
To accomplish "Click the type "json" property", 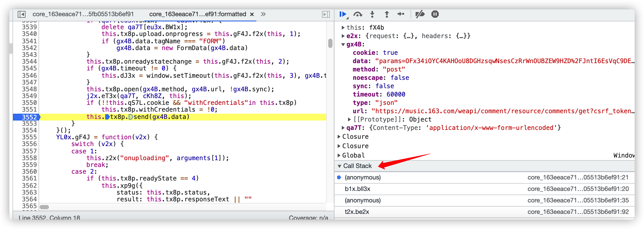I will [375, 103].
